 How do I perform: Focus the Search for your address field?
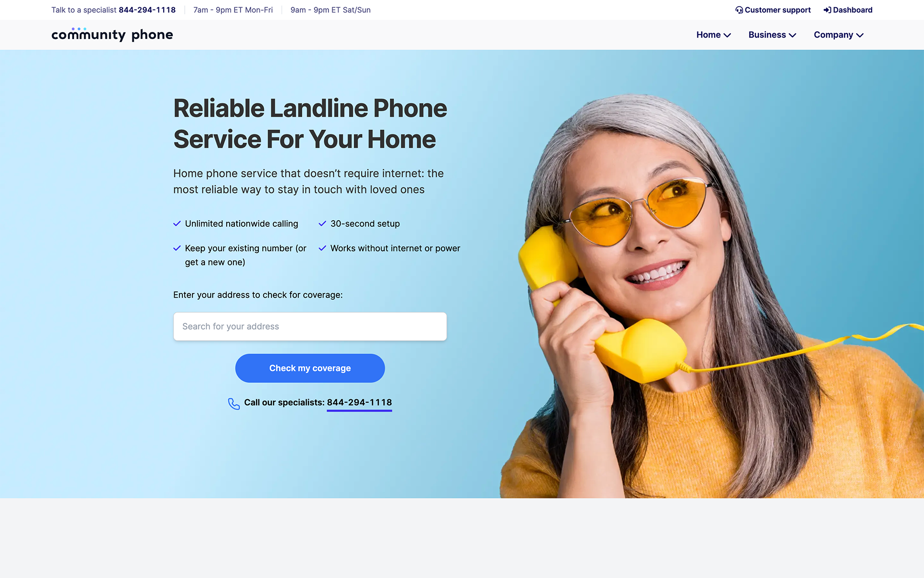coord(310,327)
